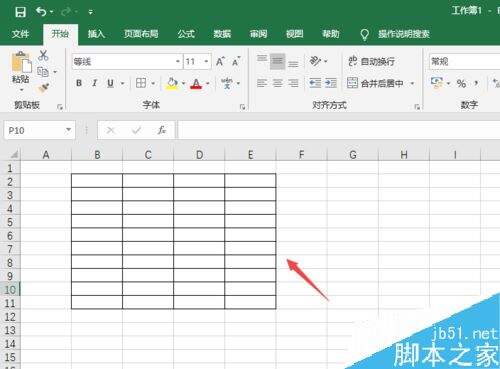
Task: Open the Name Box dropdown arrow
Action: 69,130
